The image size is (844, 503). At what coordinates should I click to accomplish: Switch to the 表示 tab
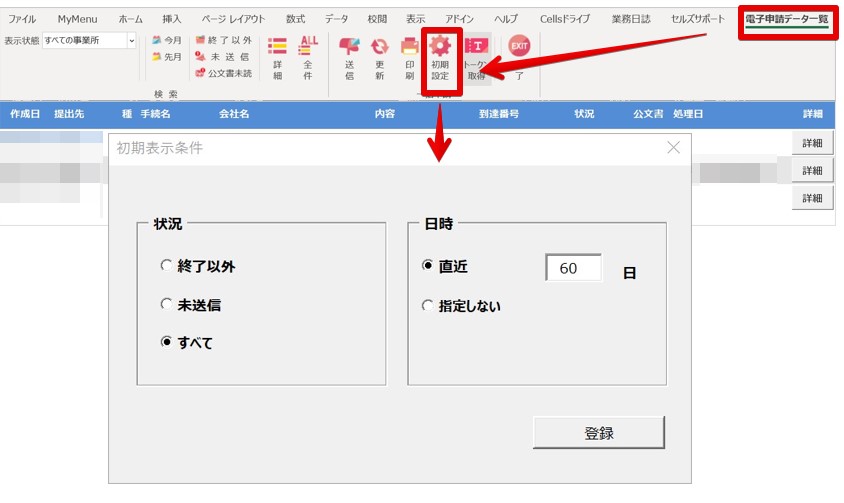point(416,19)
